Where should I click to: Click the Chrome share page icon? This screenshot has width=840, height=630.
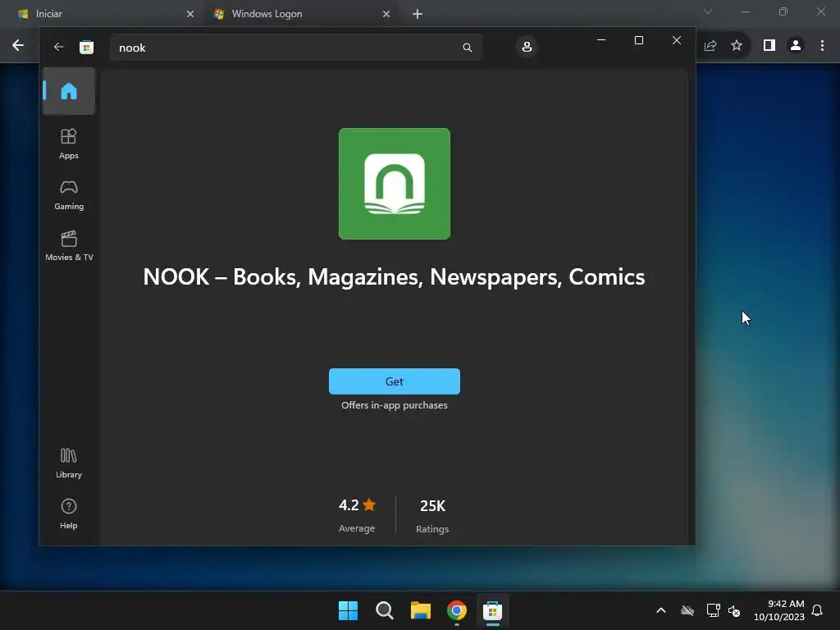710,46
